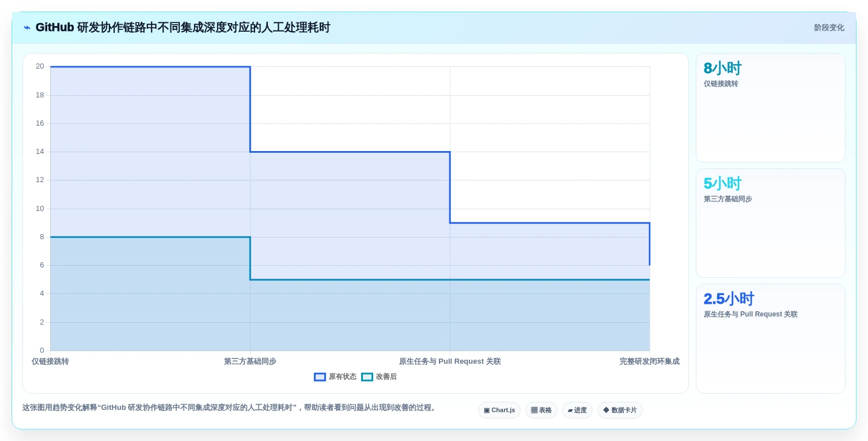Click the diamond icon in 数据卡片 tag
The height and width of the screenshot is (441, 868).
tap(606, 410)
